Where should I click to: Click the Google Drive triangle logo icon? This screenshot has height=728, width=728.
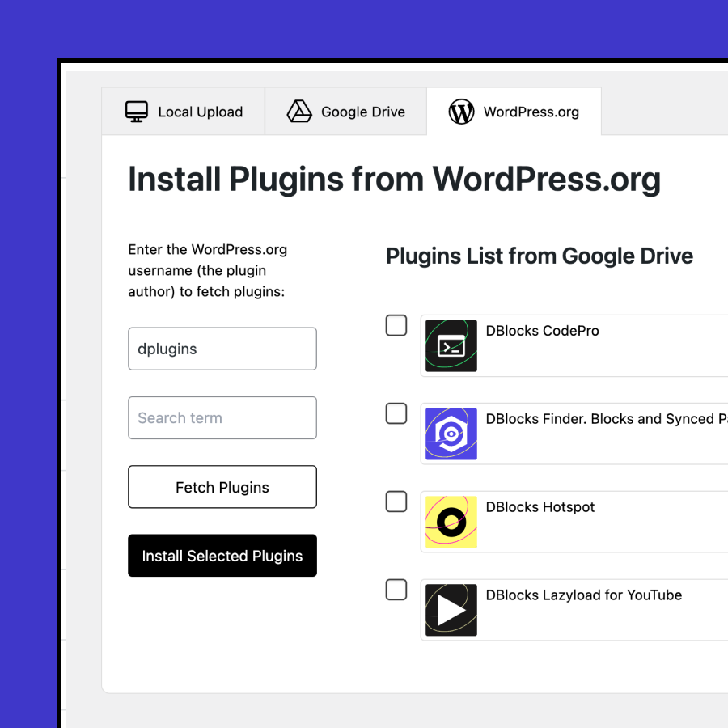pos(299,112)
